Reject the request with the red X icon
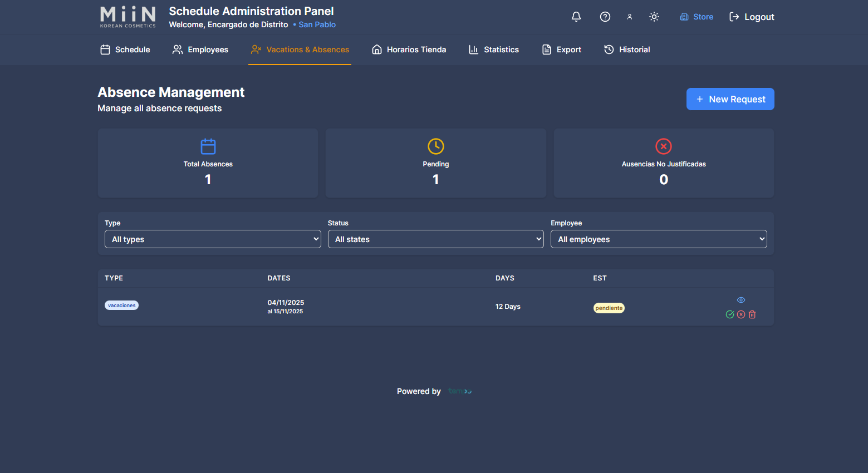 tap(741, 314)
